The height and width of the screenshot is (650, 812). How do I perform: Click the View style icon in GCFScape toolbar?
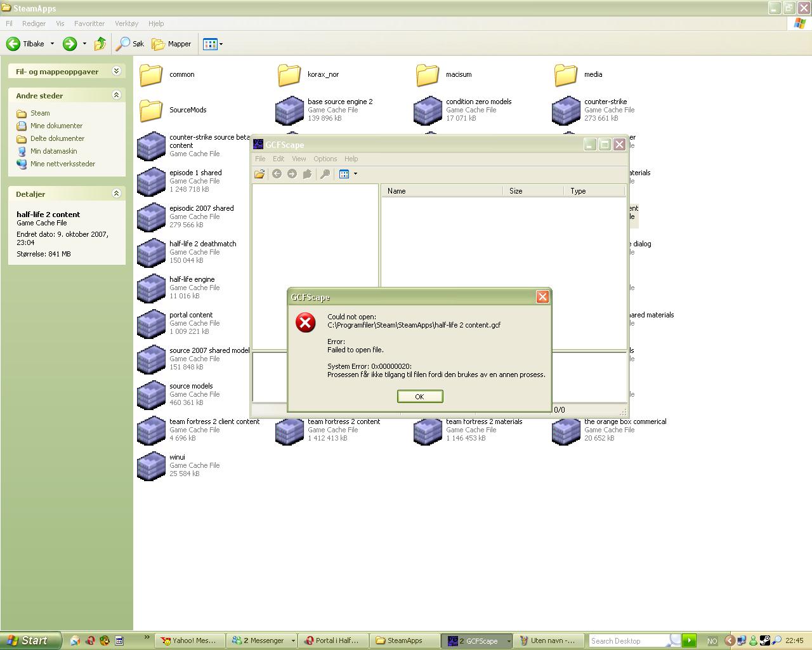(344, 174)
